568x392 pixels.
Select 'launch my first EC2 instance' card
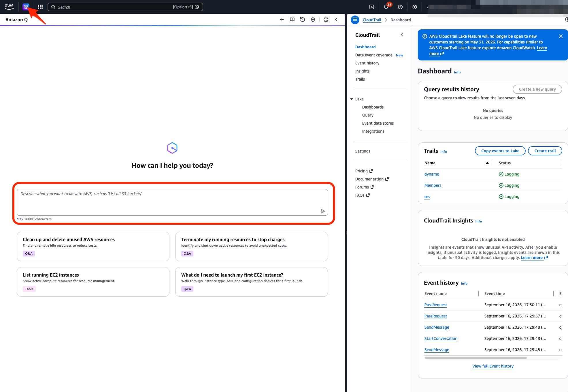[x=252, y=282]
